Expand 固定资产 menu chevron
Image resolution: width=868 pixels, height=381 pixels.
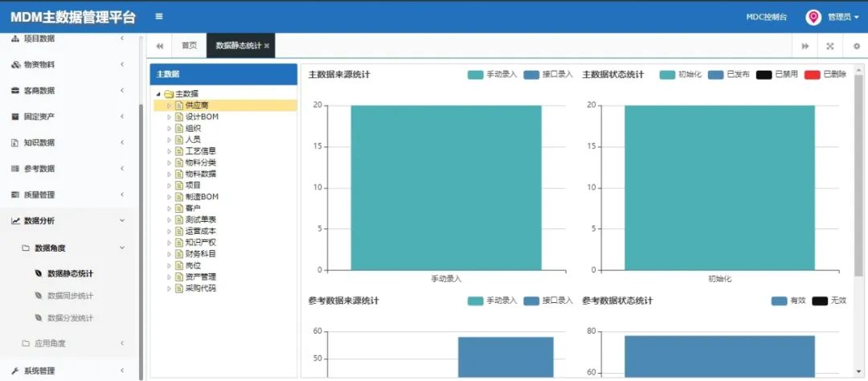point(122,117)
